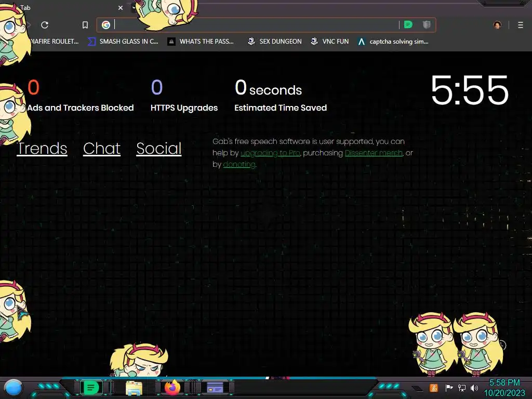This screenshot has height=399, width=532.
Task: Open the captcha solving sim... bookmark
Action: coord(393,42)
